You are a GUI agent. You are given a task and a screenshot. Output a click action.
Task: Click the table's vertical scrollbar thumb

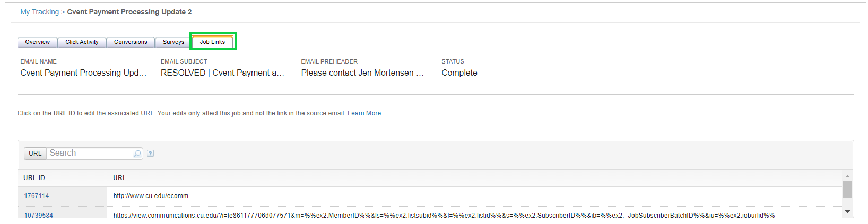pyautogui.click(x=847, y=190)
